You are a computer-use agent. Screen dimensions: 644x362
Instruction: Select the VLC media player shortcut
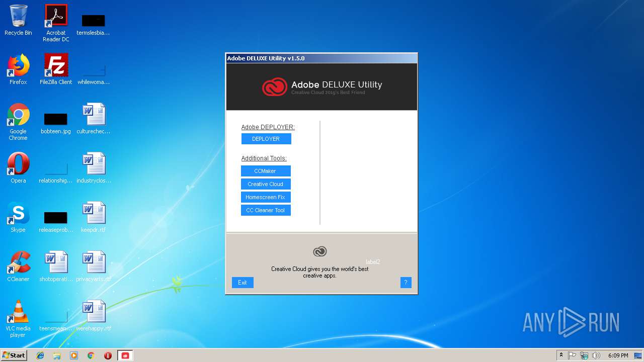(18, 319)
